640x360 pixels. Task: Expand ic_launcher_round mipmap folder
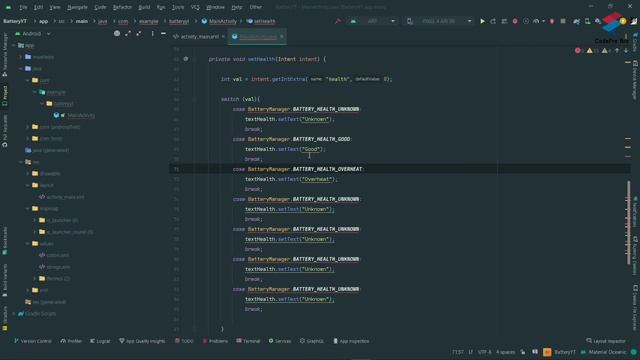(x=35, y=232)
